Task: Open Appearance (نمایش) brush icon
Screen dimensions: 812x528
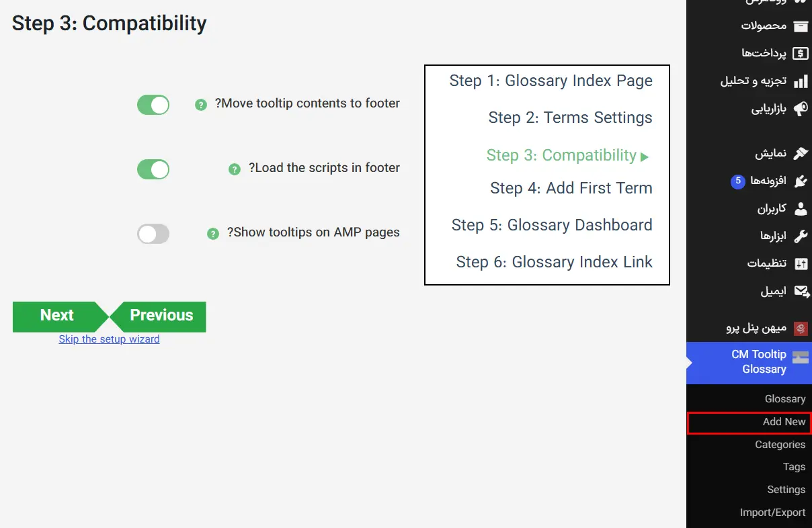Action: 801,153
